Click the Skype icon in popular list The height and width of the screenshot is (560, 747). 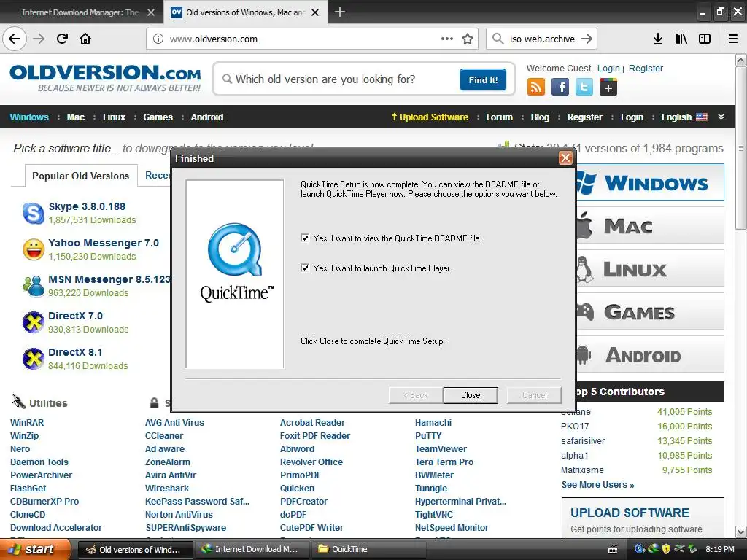point(34,213)
